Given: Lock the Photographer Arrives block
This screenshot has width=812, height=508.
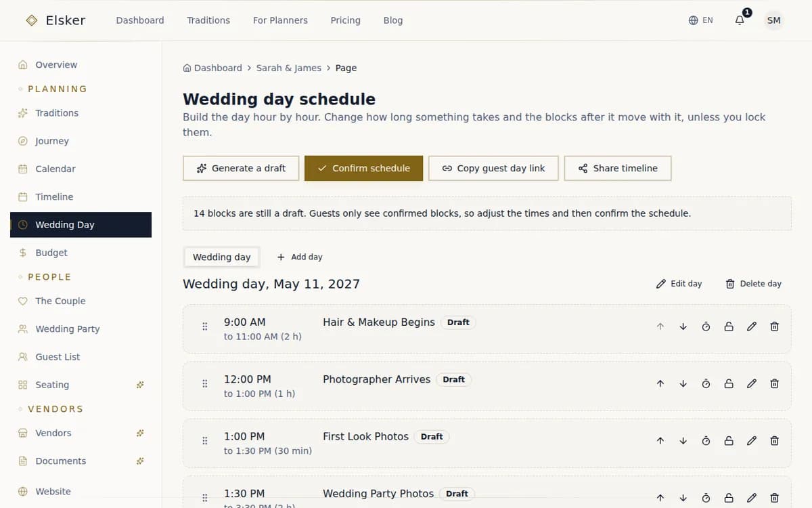Looking at the screenshot, I should (x=729, y=383).
